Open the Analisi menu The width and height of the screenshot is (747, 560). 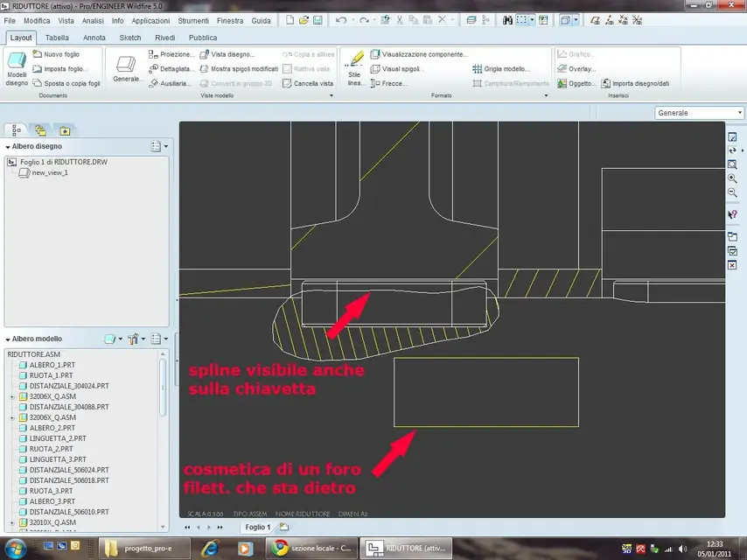[x=93, y=21]
